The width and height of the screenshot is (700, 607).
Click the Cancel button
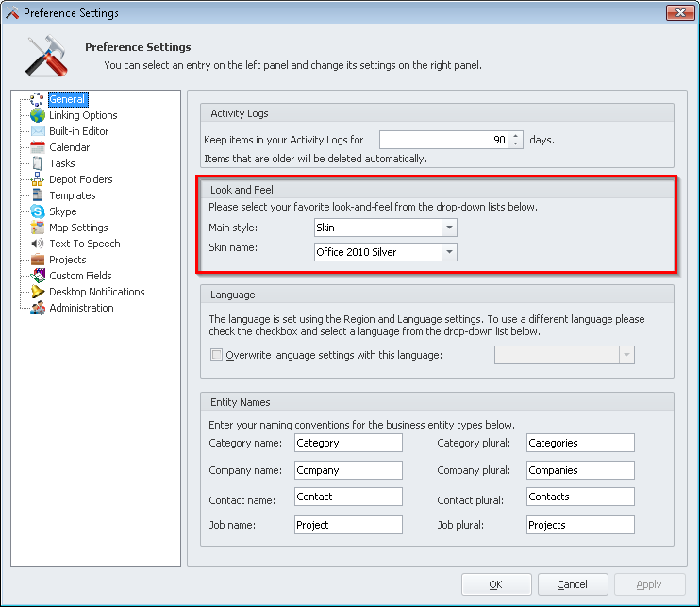click(x=573, y=584)
